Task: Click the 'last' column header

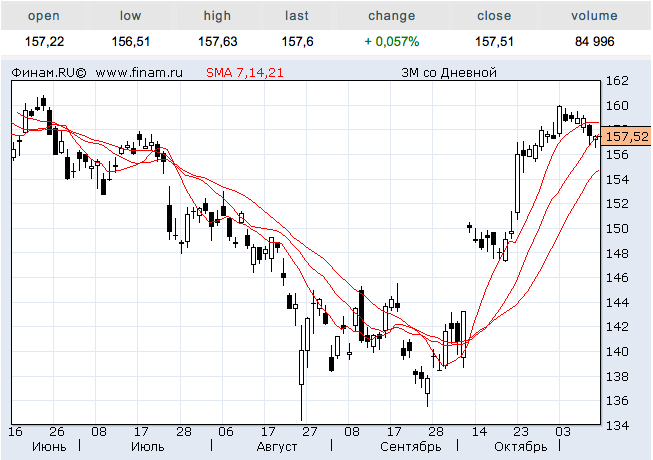Action: tap(297, 16)
